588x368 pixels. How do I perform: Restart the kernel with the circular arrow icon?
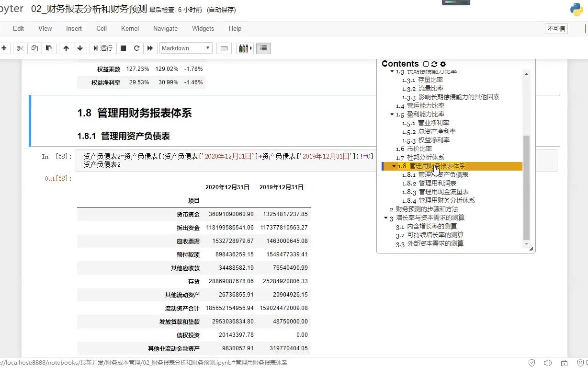pos(136,48)
